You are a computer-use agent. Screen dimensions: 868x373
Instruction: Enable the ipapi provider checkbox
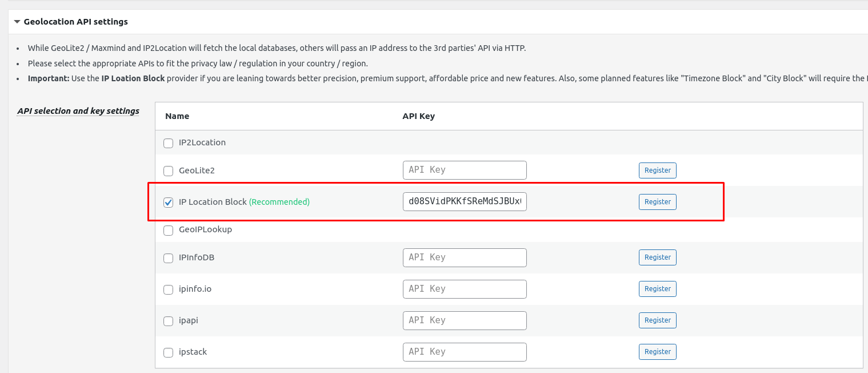(168, 321)
